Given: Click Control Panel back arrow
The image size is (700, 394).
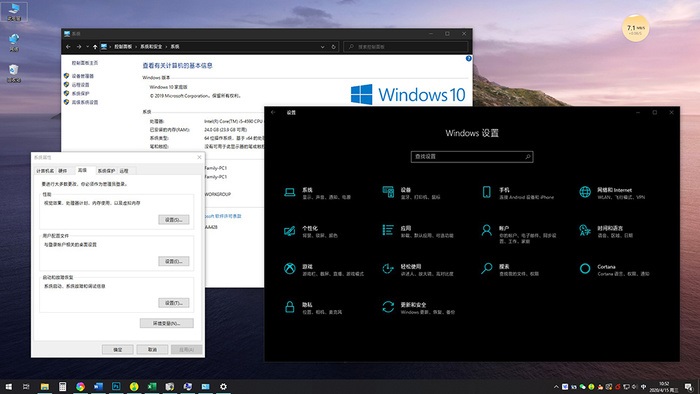Looking at the screenshot, I should click(68, 47).
